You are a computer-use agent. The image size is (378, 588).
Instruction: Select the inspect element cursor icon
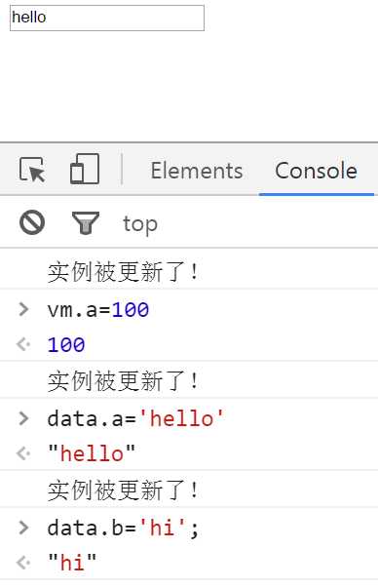tap(32, 170)
